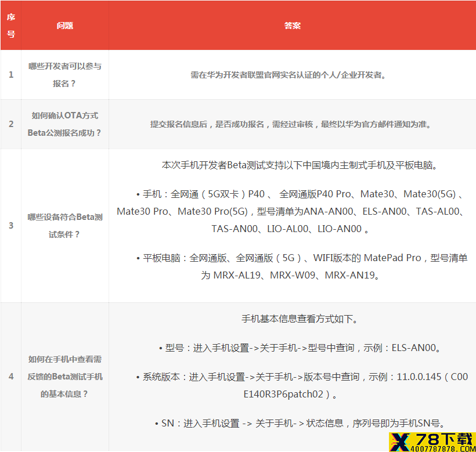Click the 型号：进入手机设置 bullet line
Screen dimensions: 476x452
click(x=300, y=348)
